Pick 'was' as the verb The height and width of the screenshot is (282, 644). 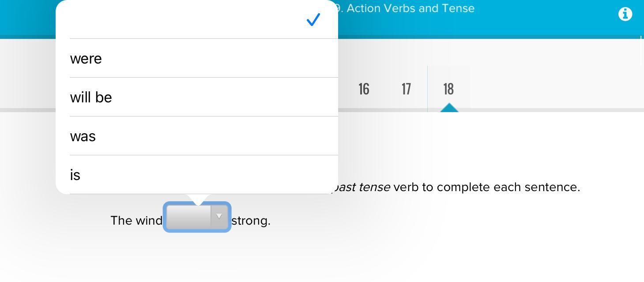(83, 136)
